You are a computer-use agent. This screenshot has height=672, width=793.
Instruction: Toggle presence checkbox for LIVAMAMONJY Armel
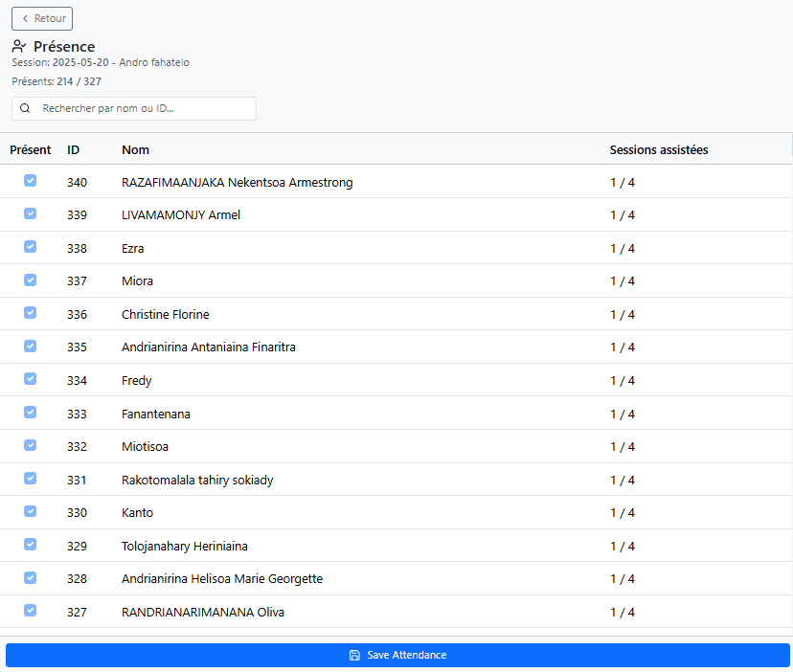click(30, 214)
